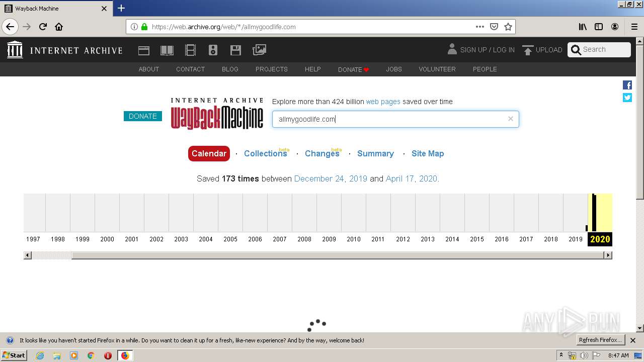Image resolution: width=644 pixels, height=362 pixels.
Task: Click the Upload button
Action: click(542, 50)
